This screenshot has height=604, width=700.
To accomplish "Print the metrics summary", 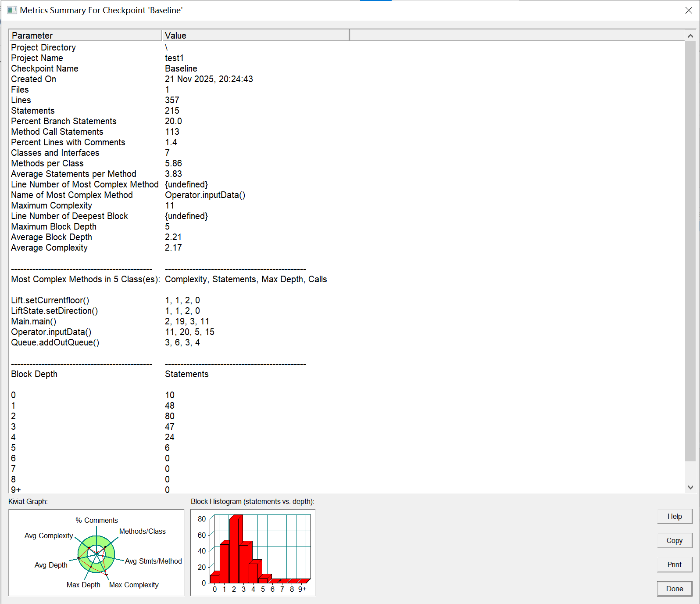I will (675, 564).
